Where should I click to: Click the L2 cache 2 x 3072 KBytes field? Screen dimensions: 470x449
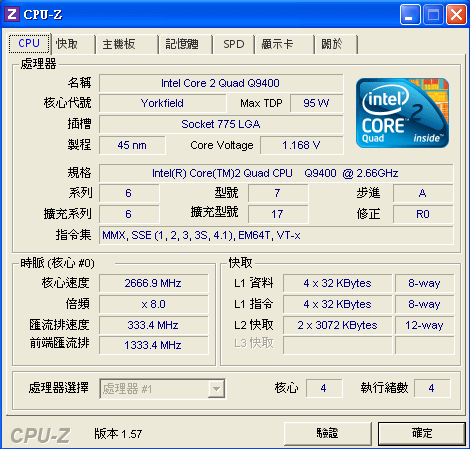click(x=337, y=325)
